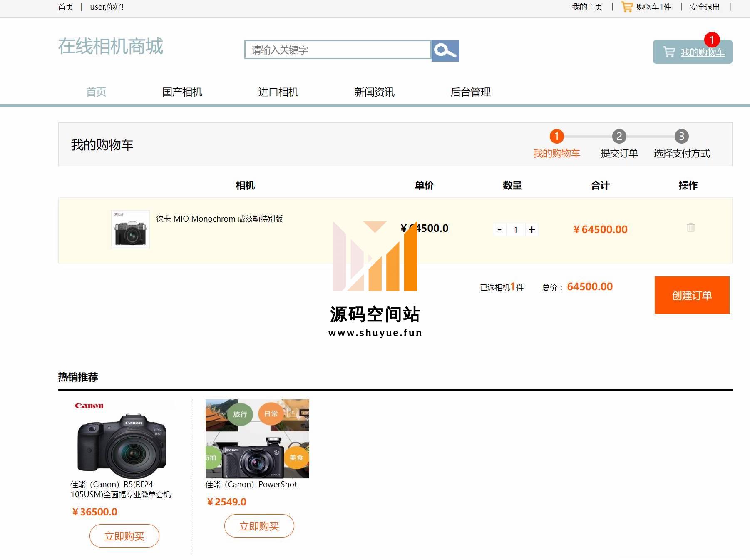Select the 进口相机 navigation tab
Viewport: 750px width, 560px height.
pos(278,92)
